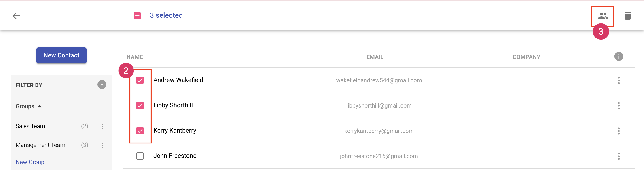
Task: Open more options for John Freestone
Action: [619, 156]
